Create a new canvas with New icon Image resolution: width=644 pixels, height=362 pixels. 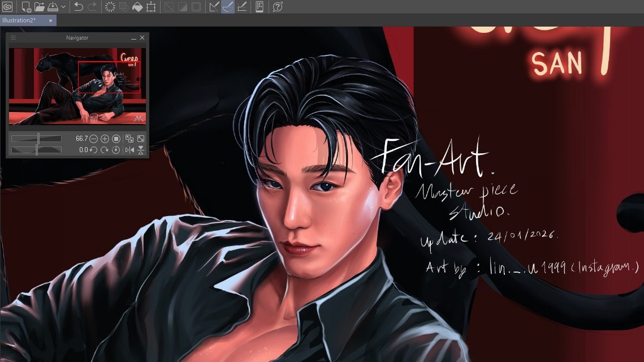click(x=26, y=7)
